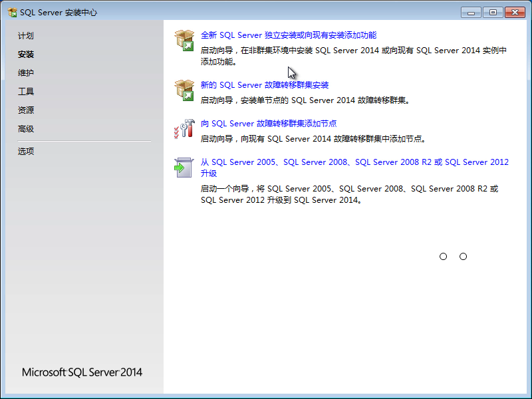Click the upgrade icon with the green arrow
Image resolution: width=532 pixels, height=399 pixels.
tap(184, 168)
